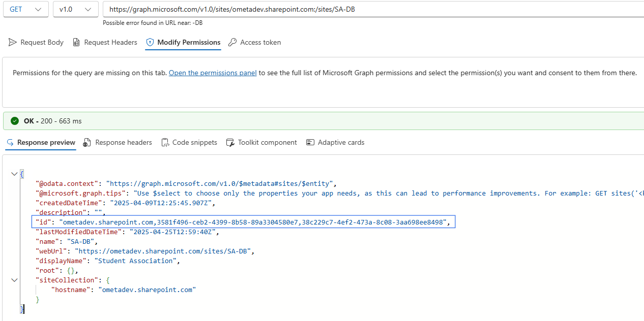Click the webUrl SharePoint site link value
This screenshot has width=644, height=321.
(x=164, y=251)
